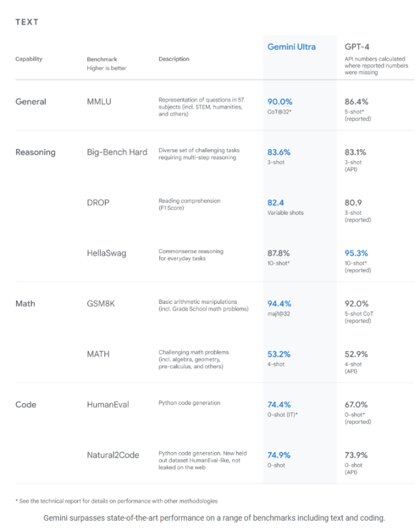Click the DROP benchmark name
This screenshot has height=530, width=420.
[98, 203]
